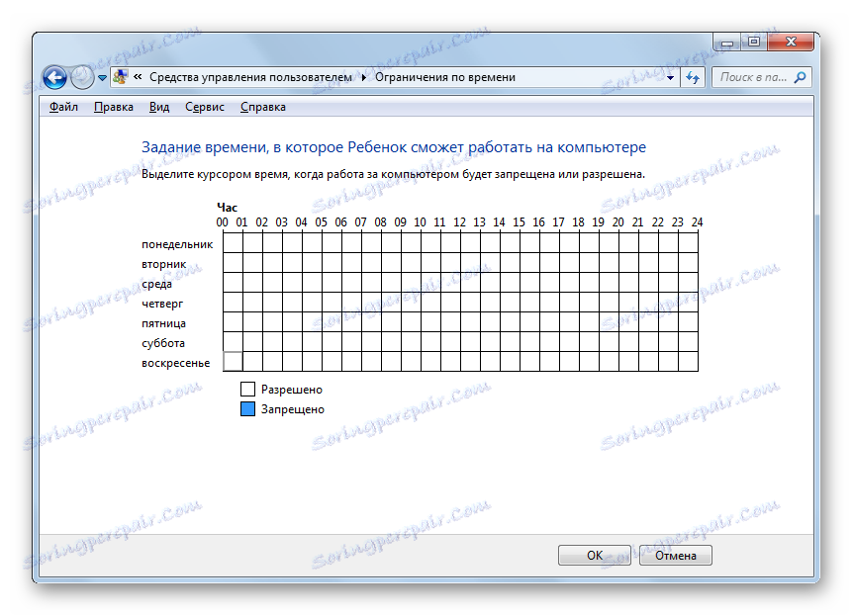Click the magnifier search icon
Viewport: 853px width, 616px height.
pyautogui.click(x=801, y=78)
